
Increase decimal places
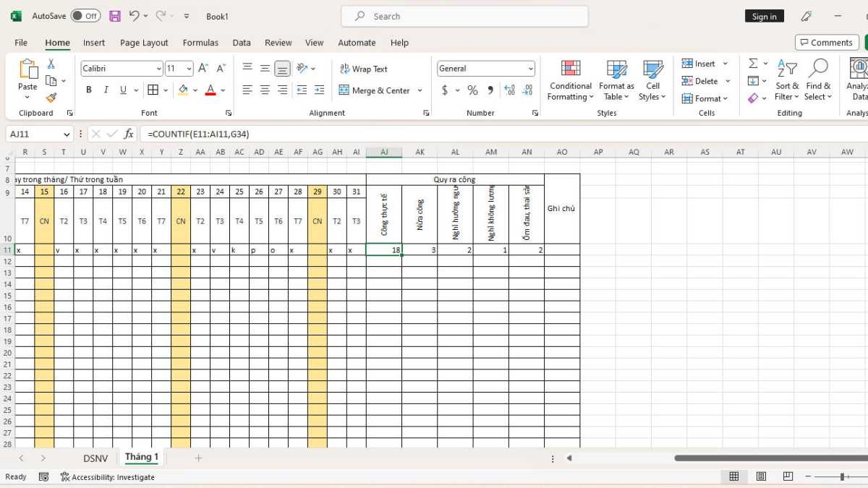509,90
